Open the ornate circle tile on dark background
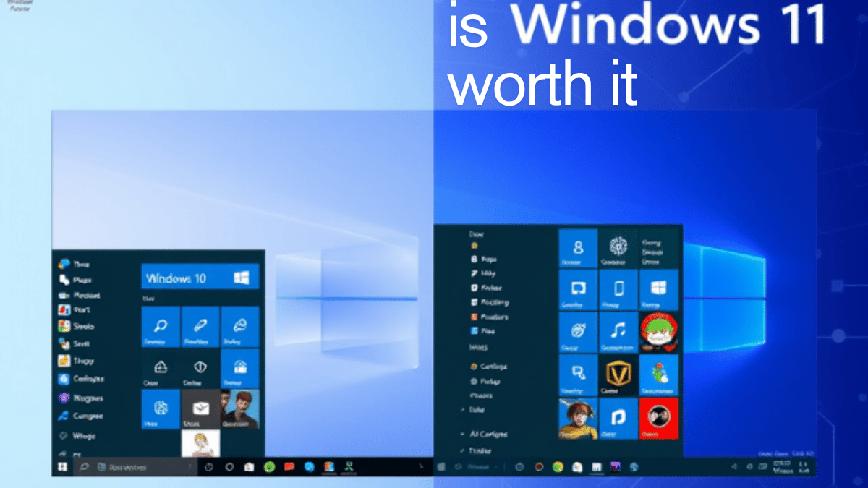 point(618,248)
